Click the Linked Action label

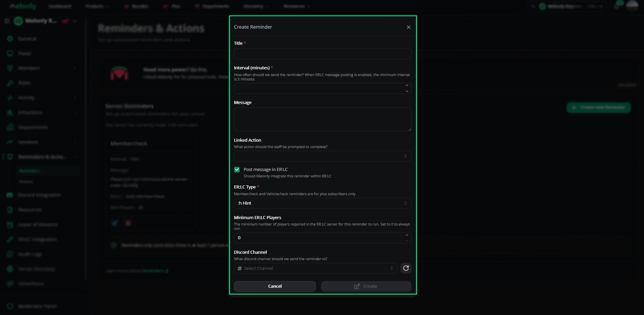247,140
